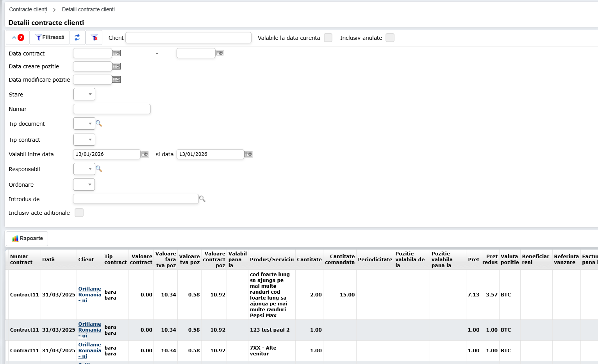Viewport: 598px width, 364px height.
Task: Enable Valabile la data curenta checkbox
Action: click(328, 38)
